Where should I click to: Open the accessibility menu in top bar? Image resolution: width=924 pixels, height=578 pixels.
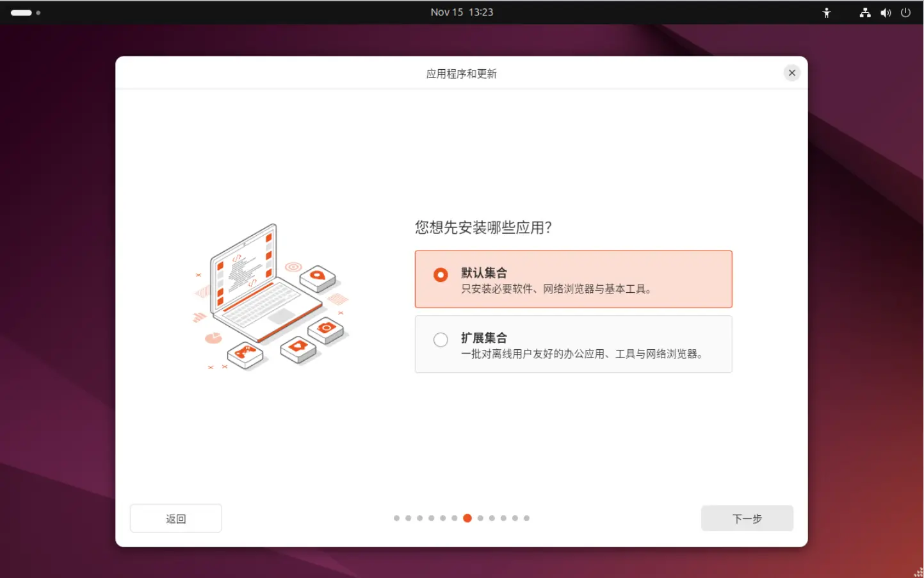[826, 13]
